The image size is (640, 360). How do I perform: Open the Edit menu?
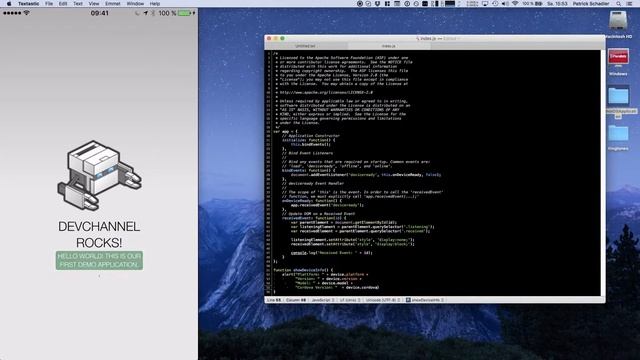63,4
